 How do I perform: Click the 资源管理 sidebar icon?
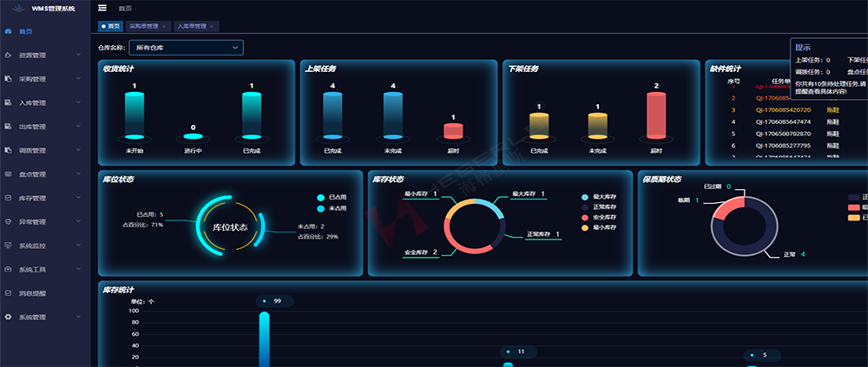8,56
